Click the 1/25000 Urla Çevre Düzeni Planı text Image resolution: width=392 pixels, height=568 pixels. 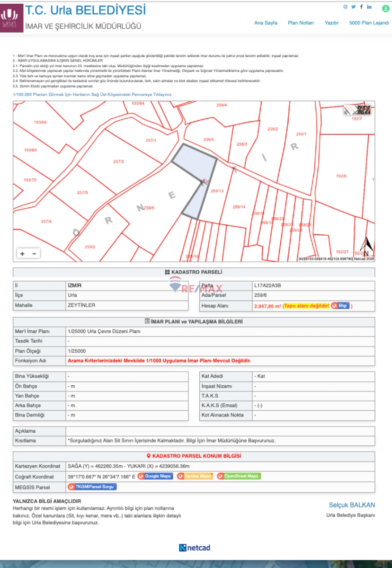pos(104,331)
